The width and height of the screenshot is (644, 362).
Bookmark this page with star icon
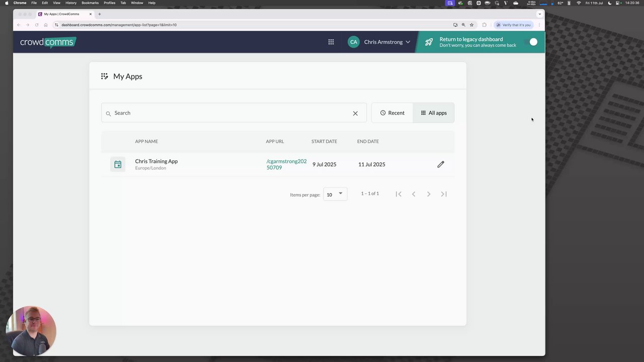click(x=471, y=25)
